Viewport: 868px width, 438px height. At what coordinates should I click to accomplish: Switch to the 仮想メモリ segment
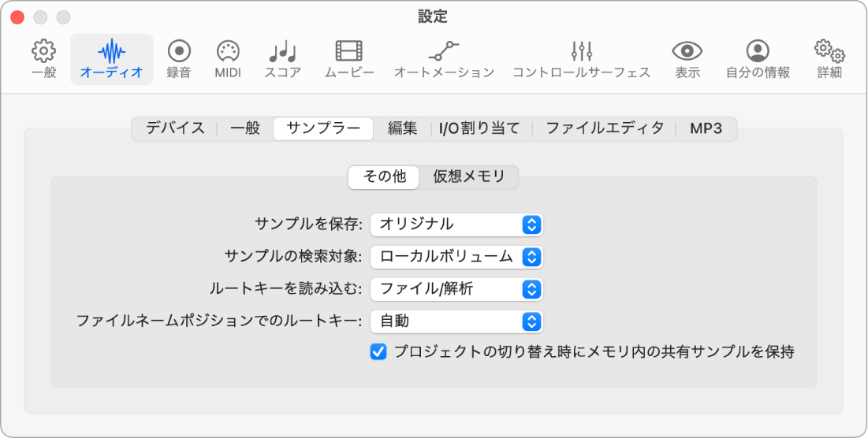click(469, 177)
